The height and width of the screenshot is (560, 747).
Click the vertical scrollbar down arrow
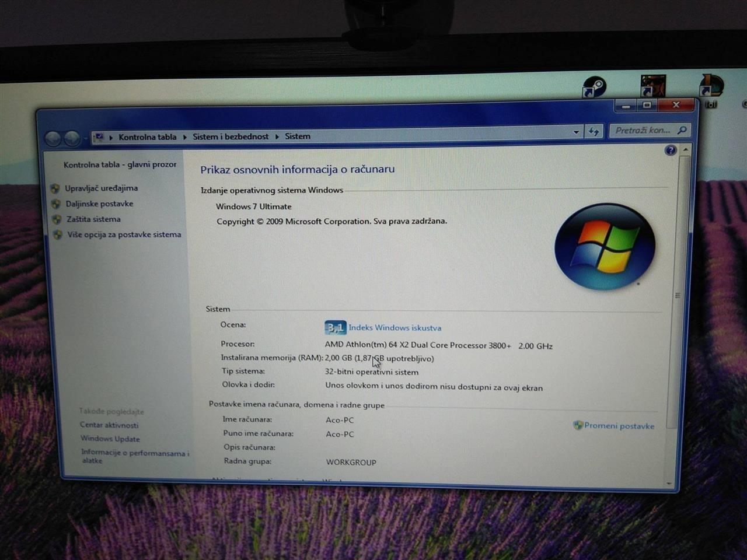[x=669, y=484]
